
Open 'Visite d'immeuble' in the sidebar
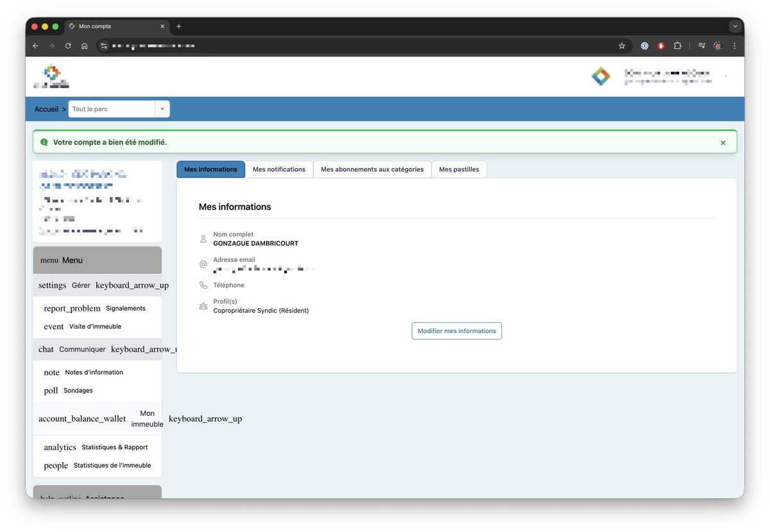pos(95,326)
